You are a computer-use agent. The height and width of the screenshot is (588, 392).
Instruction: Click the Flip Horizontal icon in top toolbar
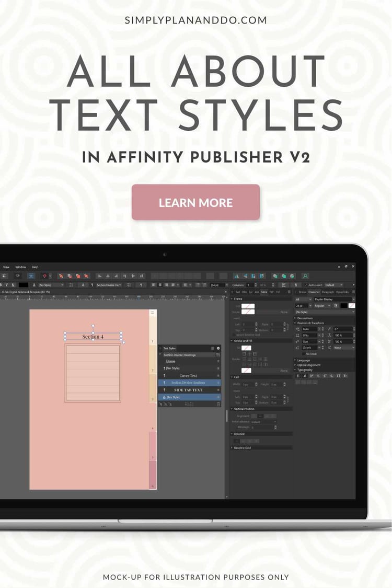tap(236, 276)
